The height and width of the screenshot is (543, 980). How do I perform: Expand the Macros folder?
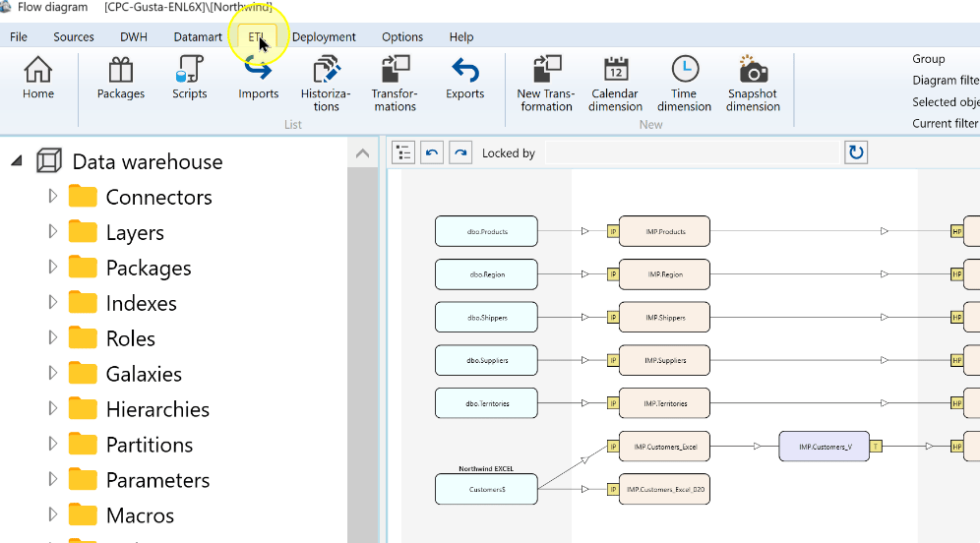pyautogui.click(x=52, y=514)
